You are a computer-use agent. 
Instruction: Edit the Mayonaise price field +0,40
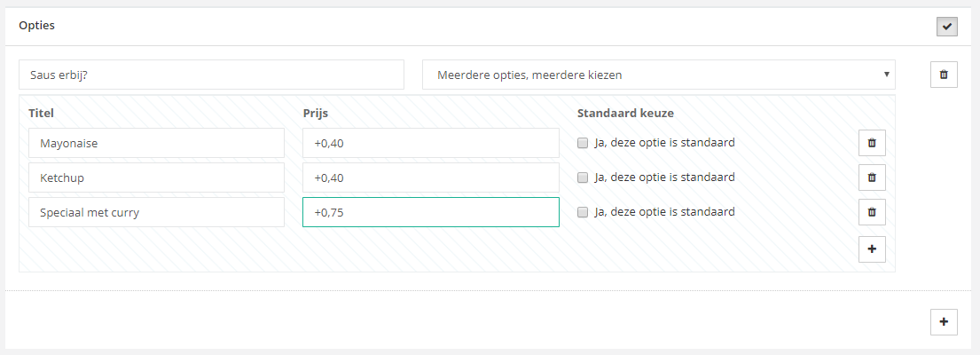click(x=430, y=143)
